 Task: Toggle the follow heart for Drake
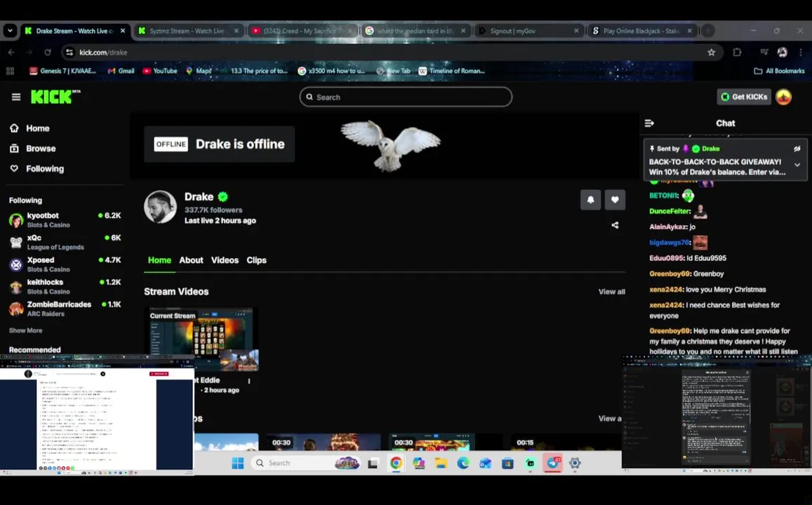coord(615,200)
